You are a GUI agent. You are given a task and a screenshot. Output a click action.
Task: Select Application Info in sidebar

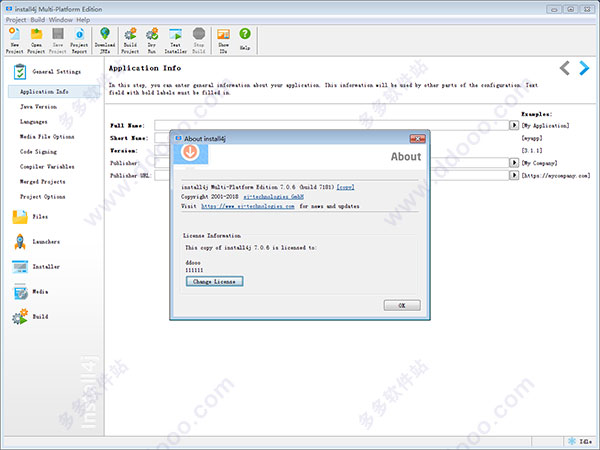coord(54,91)
